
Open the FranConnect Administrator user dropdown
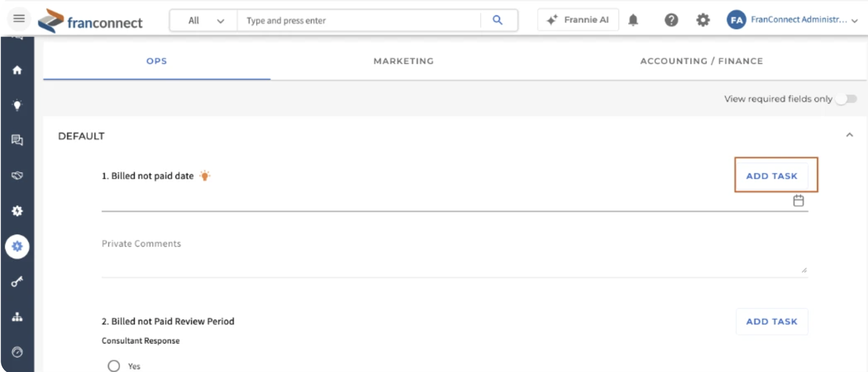coord(792,20)
